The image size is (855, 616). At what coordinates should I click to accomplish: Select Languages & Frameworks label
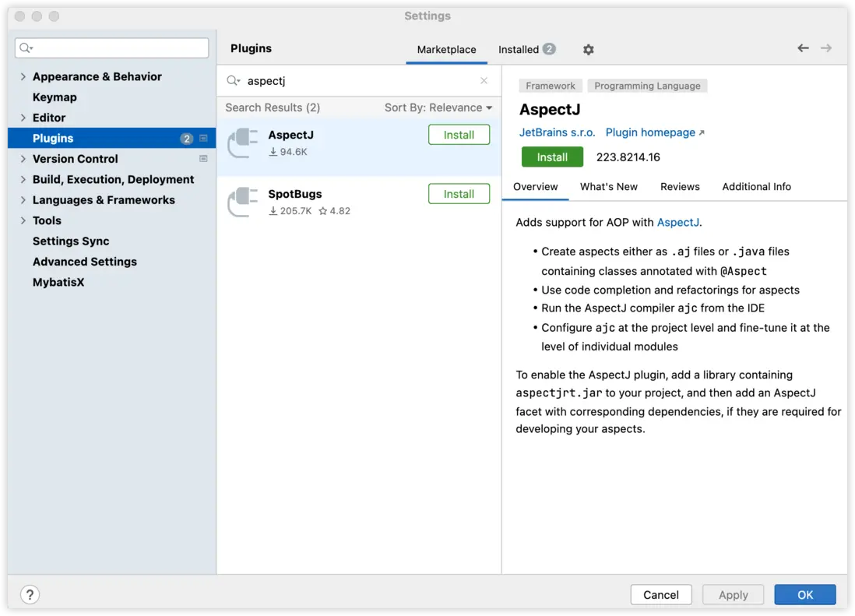(104, 200)
